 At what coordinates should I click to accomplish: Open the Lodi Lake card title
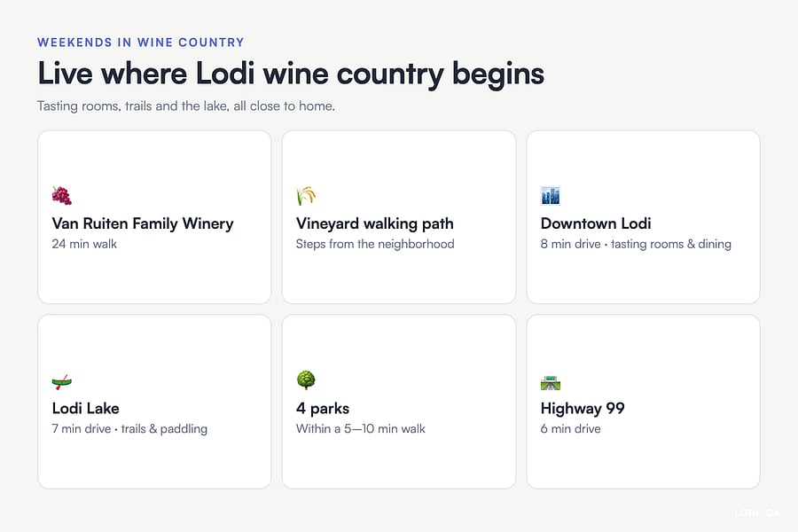85,408
